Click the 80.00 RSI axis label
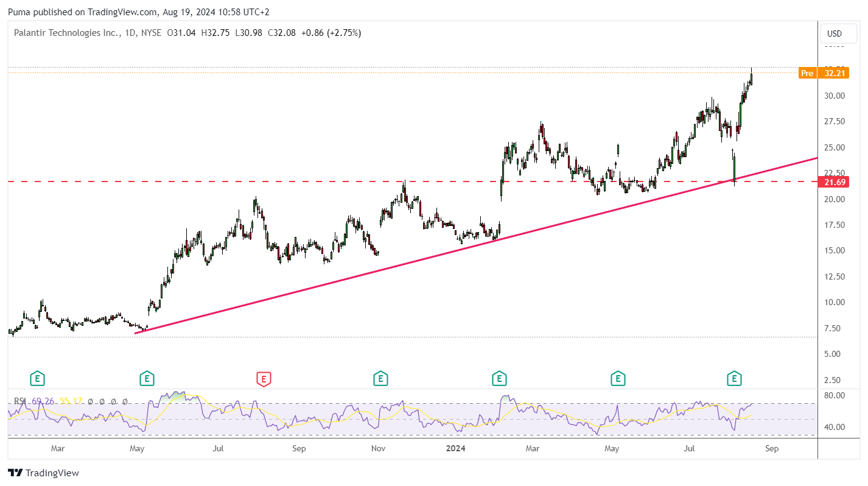Viewport: 868px width, 486px height. click(x=833, y=395)
